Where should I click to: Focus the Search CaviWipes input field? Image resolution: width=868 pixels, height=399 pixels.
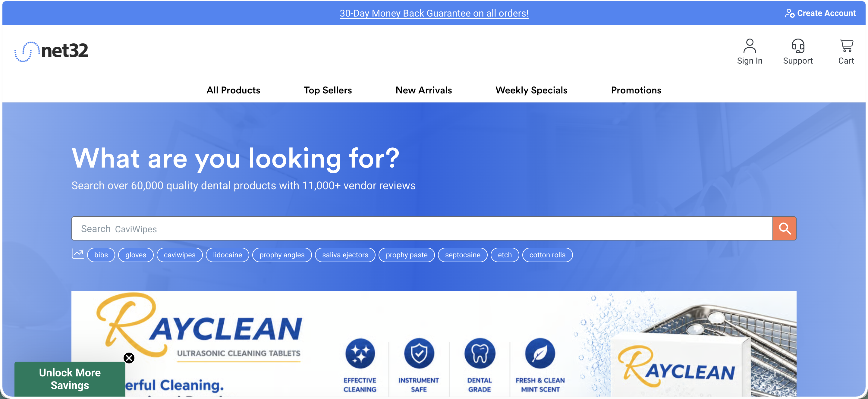coord(422,228)
